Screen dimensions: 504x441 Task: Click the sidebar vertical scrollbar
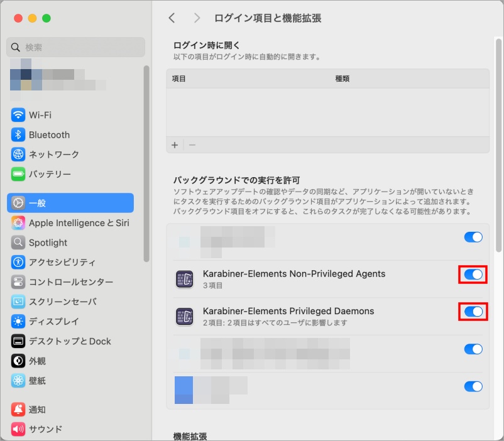click(x=146, y=163)
